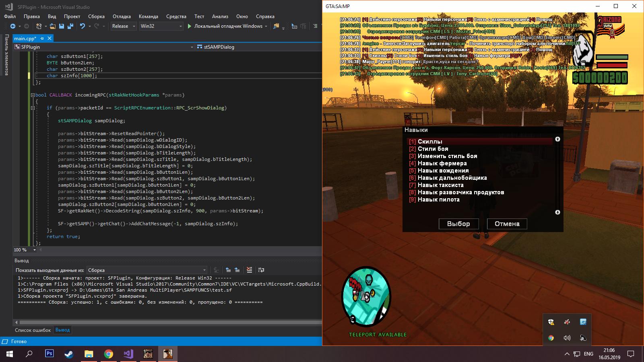The image size is (644, 362).
Task: Switch to the Вывод tab
Action: tap(62, 330)
